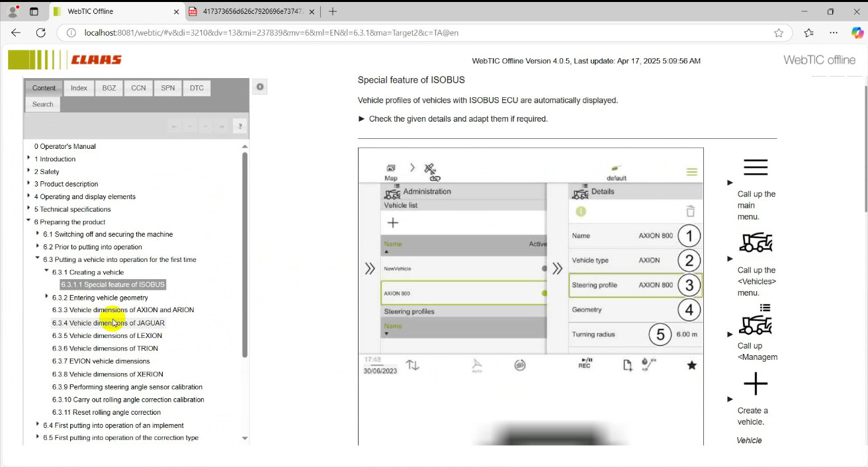Open 0 Operator's Manual in the tree
This screenshot has width=868, height=467.
click(x=65, y=146)
